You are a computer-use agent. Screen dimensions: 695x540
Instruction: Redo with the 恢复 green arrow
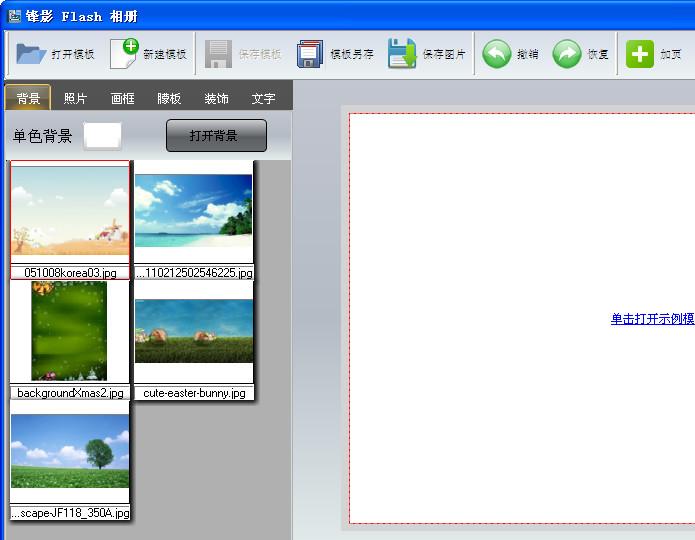(x=567, y=54)
